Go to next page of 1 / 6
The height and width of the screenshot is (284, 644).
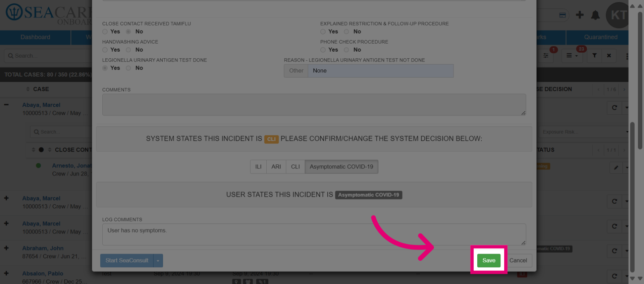[624, 89]
